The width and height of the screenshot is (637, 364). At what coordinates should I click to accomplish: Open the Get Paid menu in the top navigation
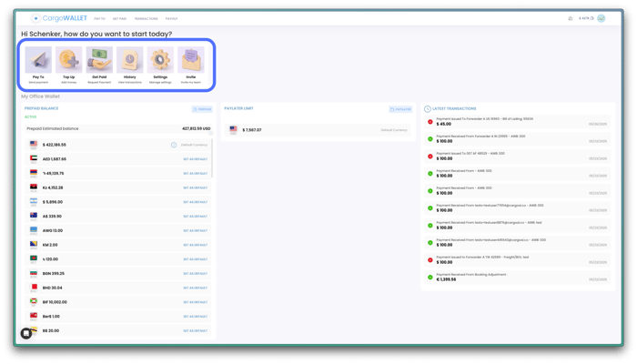pyautogui.click(x=119, y=19)
